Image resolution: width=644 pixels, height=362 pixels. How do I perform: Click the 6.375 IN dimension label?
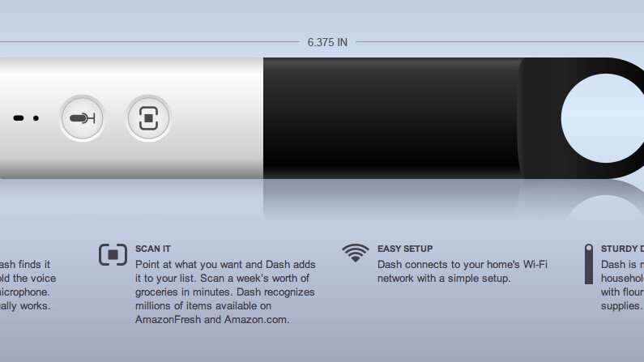327,42
